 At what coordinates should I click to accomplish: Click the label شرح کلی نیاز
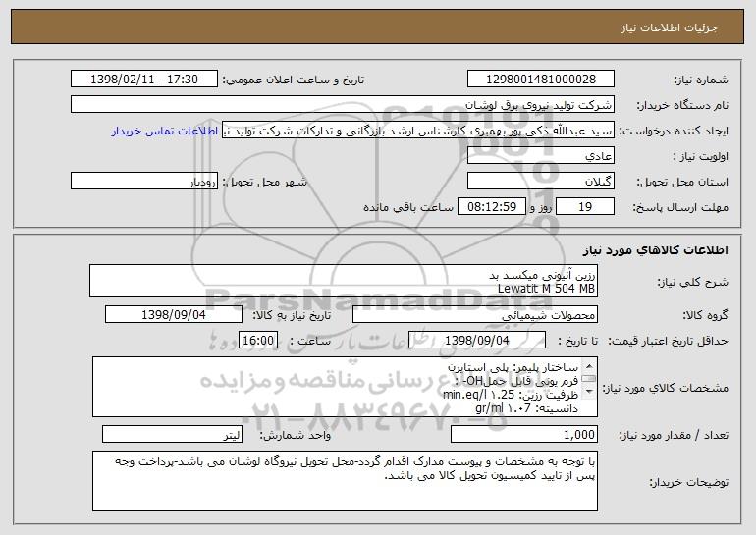[693, 282]
